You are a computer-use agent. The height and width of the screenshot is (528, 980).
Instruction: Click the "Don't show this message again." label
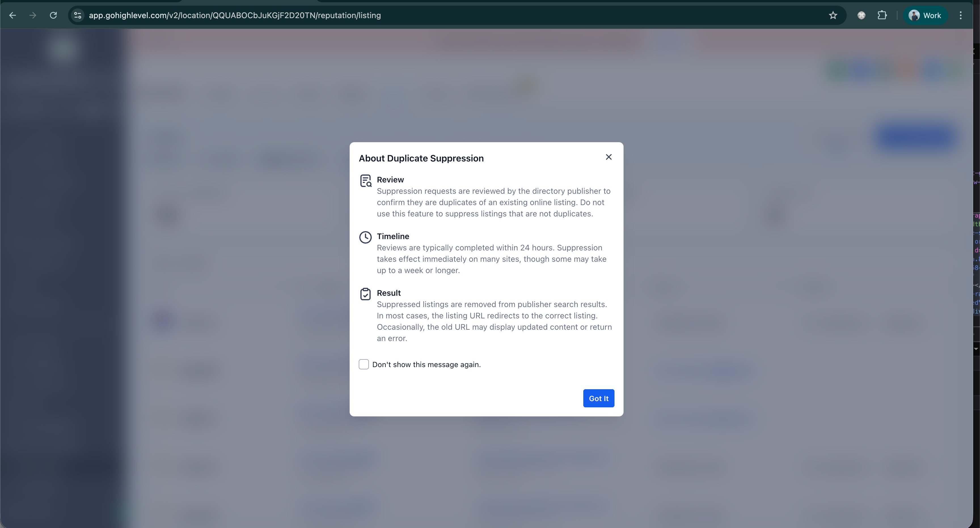click(x=426, y=365)
